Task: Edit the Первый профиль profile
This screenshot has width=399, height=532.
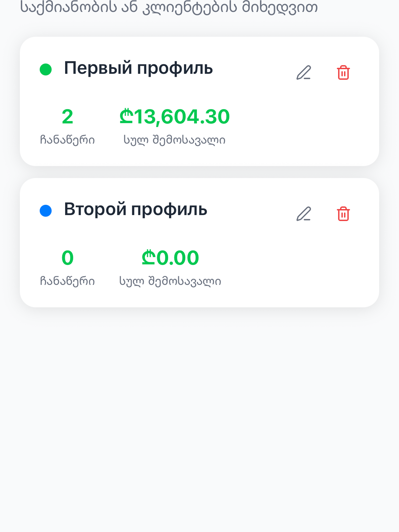Action: pos(304,72)
